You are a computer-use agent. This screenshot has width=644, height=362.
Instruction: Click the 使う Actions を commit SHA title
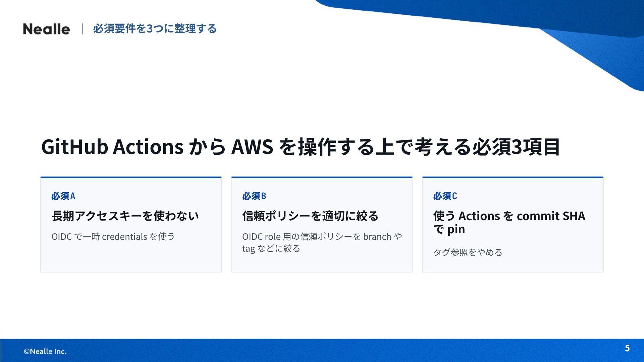tap(509, 222)
